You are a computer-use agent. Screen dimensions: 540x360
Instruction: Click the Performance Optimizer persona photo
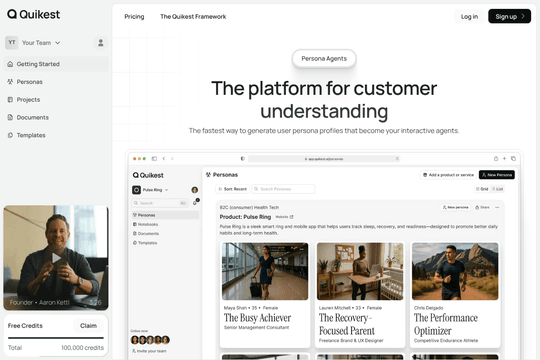pyautogui.click(x=455, y=271)
